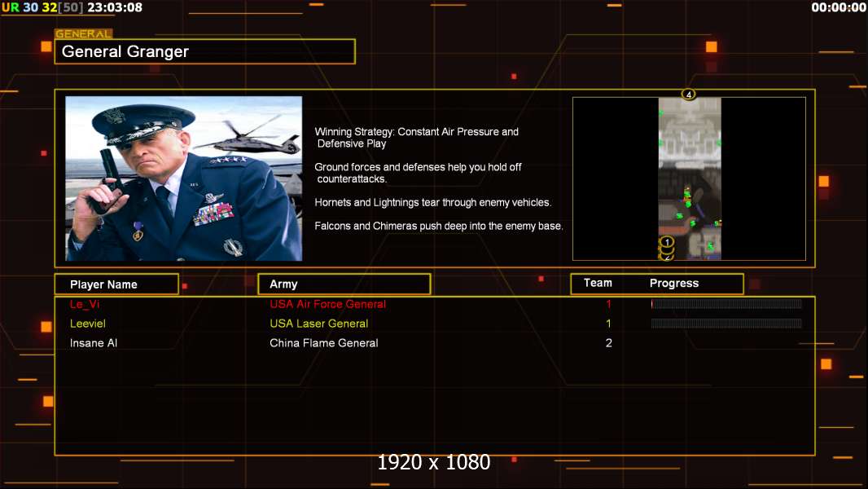Click the General Granger name field
Image resolution: width=868 pixels, height=489 pixels.
tap(205, 51)
